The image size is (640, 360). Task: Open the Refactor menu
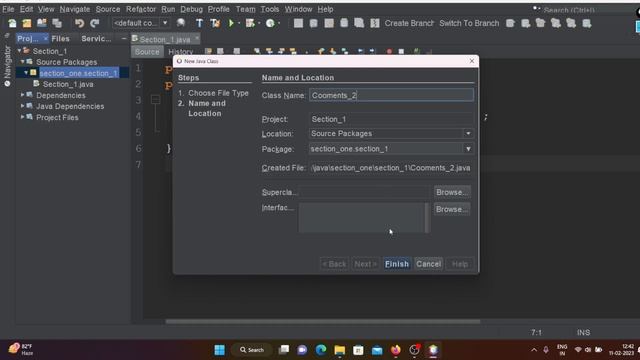coord(141,9)
